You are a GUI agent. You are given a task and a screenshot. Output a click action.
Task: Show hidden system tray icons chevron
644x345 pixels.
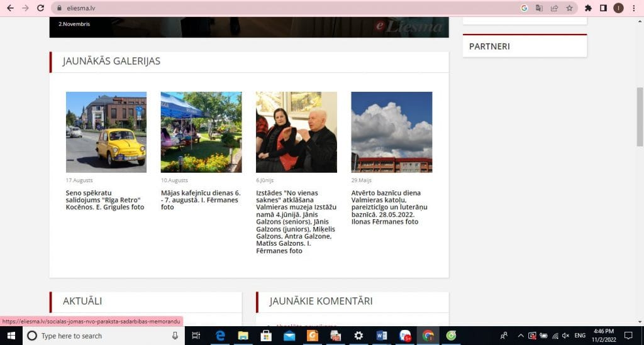[x=520, y=336]
